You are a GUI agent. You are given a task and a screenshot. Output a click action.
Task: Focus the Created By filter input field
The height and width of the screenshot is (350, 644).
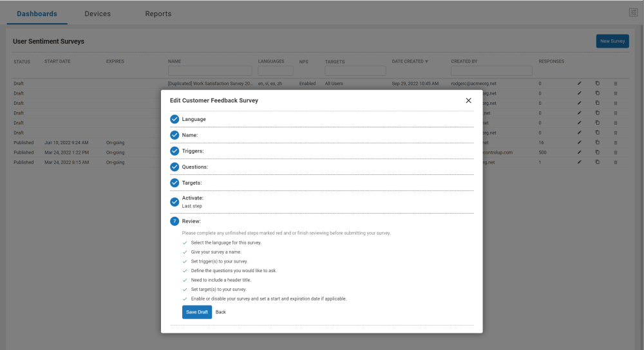click(491, 71)
